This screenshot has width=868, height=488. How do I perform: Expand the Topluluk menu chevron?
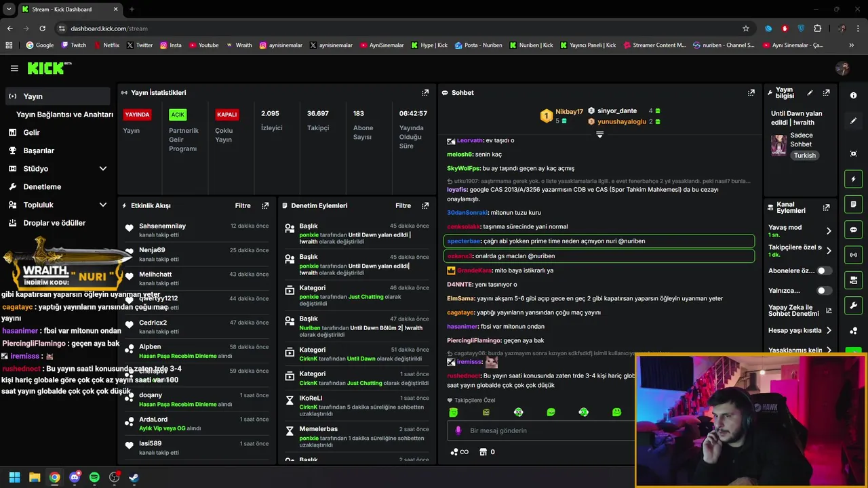(x=103, y=205)
